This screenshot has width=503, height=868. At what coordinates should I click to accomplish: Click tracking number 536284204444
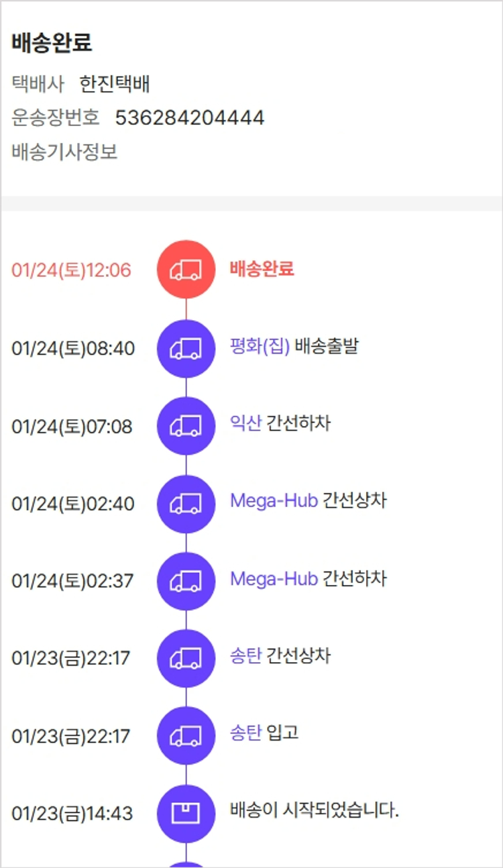click(190, 118)
